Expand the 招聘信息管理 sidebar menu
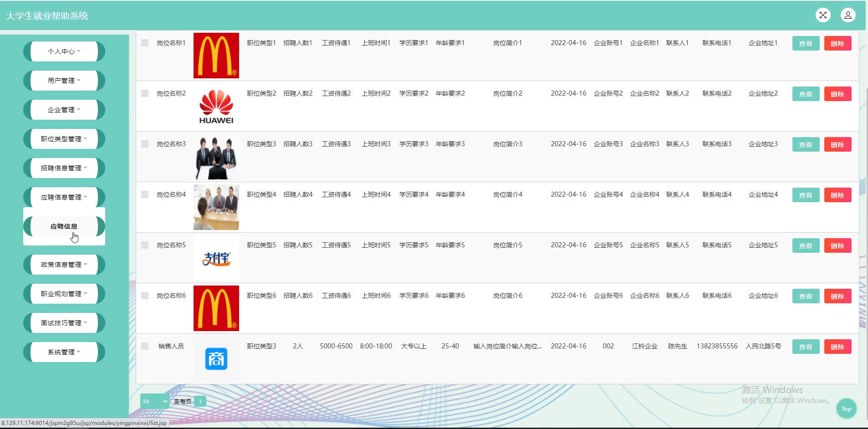 (64, 168)
